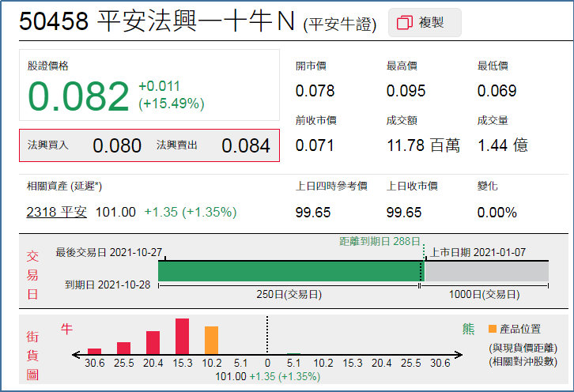The width and height of the screenshot is (574, 392).
Task: Click the underlying price 101.00 beside 2318 平安
Action: pos(115,212)
